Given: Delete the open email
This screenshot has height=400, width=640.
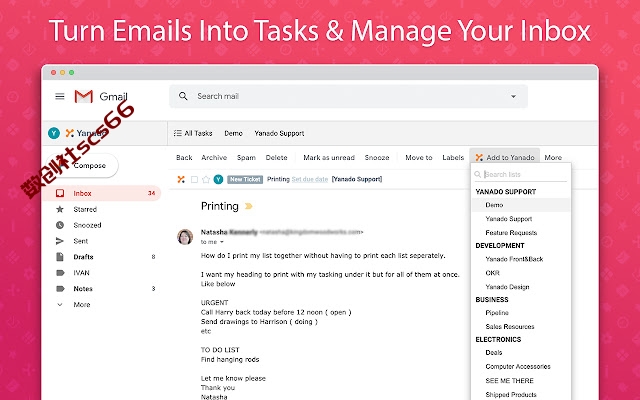Looking at the screenshot, I should click(x=276, y=158).
